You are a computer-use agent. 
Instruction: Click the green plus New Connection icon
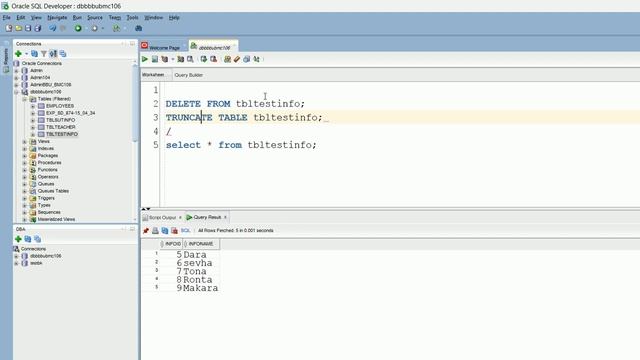[x=18, y=53]
